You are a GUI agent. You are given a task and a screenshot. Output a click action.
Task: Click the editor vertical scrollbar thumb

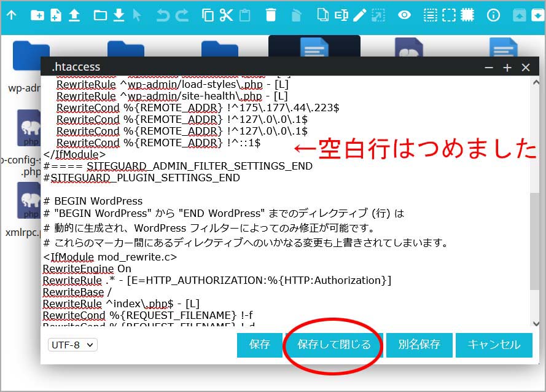(534, 241)
